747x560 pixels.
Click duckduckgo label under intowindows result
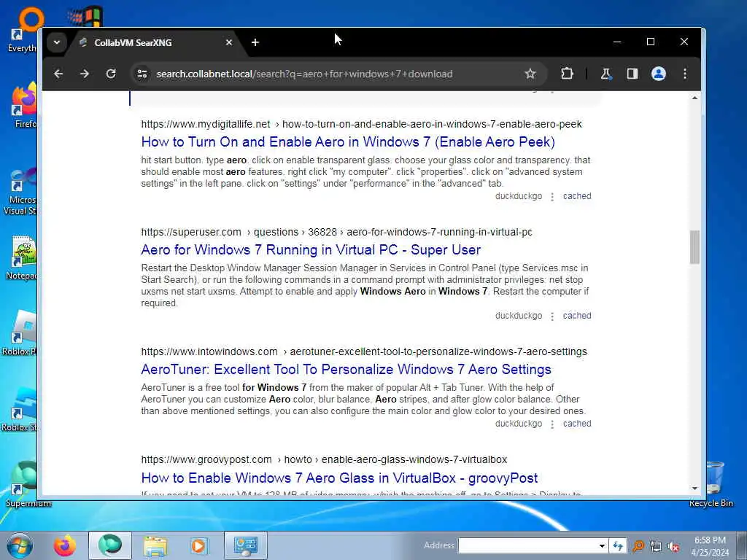click(x=519, y=424)
